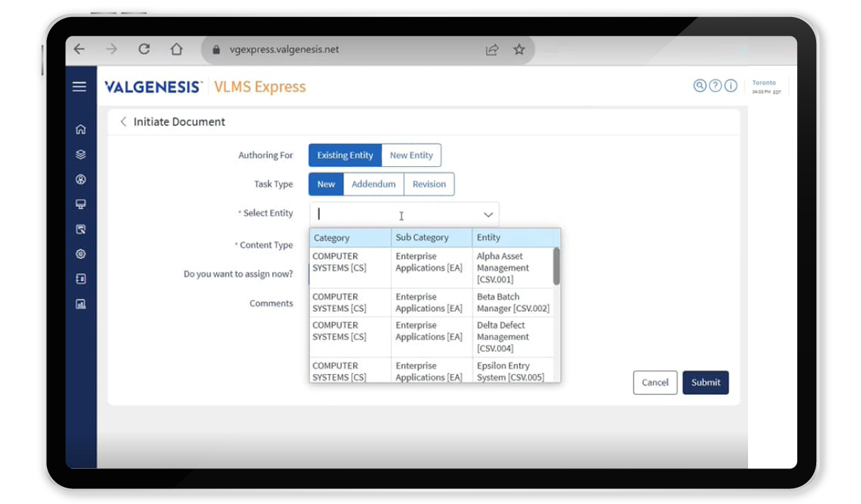Viewport: 861px width, 504px height.
Task: Select the layers stack icon in the sidebar
Action: (80, 153)
